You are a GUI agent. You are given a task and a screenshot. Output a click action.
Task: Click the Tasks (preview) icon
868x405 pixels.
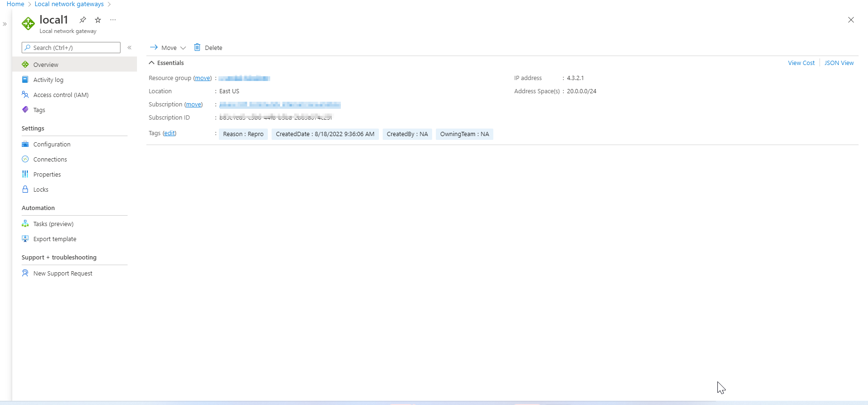(x=25, y=224)
